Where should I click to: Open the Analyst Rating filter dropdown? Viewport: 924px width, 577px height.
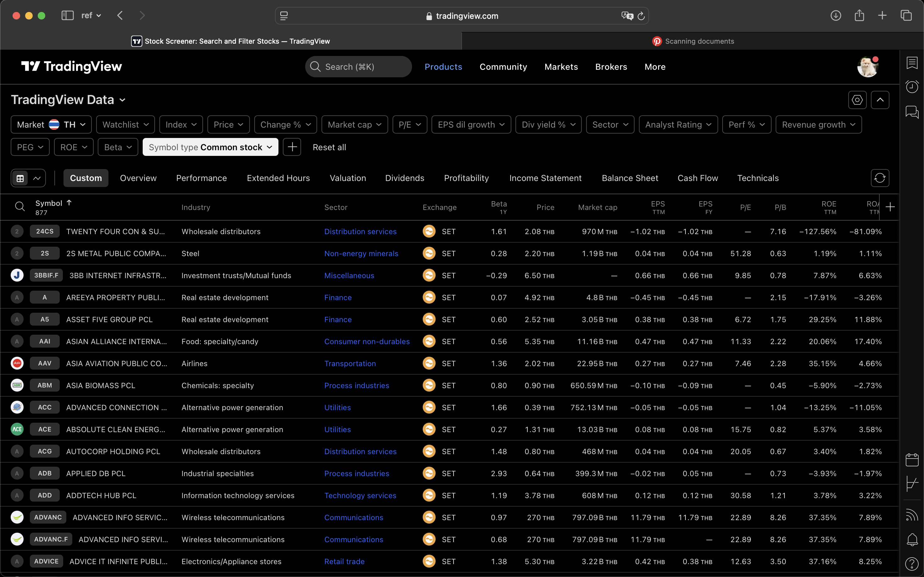678,125
